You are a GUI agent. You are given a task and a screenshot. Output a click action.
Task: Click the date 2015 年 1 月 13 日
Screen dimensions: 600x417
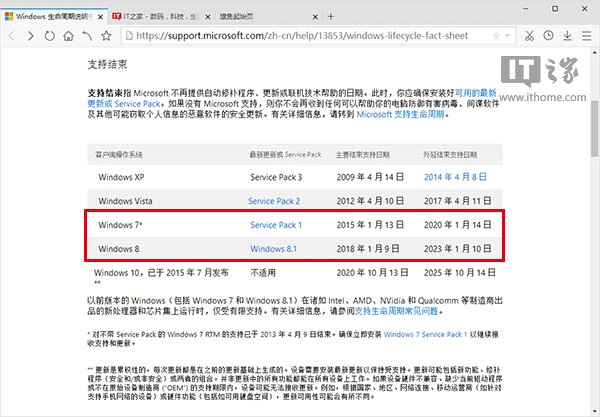tap(370, 225)
